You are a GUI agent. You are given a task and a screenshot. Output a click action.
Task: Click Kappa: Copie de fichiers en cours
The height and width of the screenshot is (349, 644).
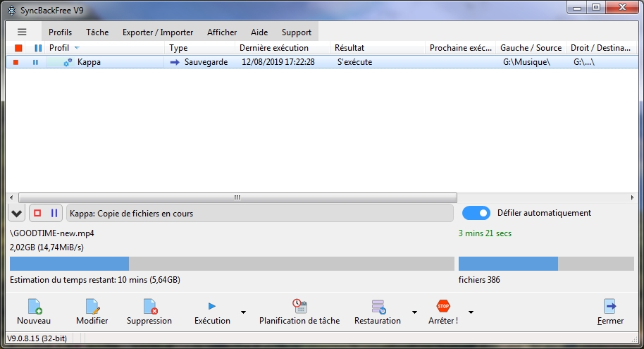132,214
